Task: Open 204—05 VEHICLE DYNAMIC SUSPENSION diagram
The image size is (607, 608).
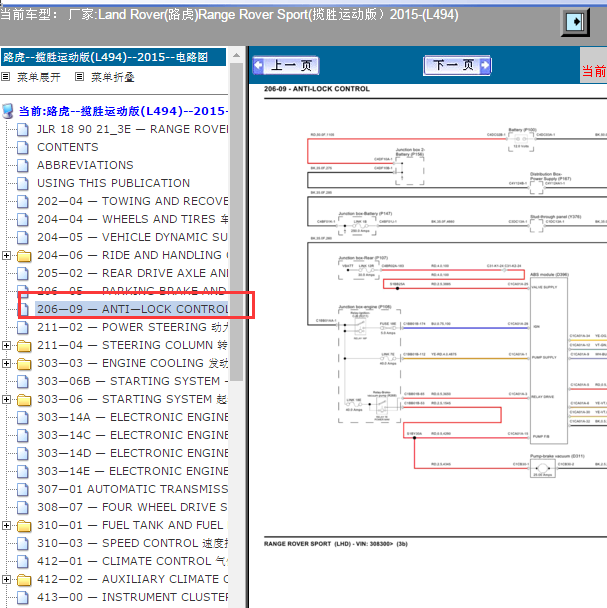Action: coord(132,237)
